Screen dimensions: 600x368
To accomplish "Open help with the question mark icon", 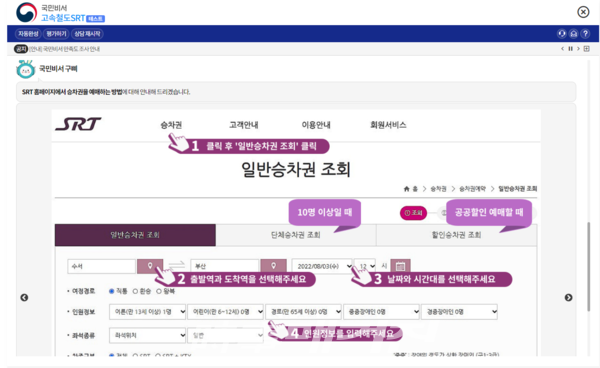I will click(585, 34).
